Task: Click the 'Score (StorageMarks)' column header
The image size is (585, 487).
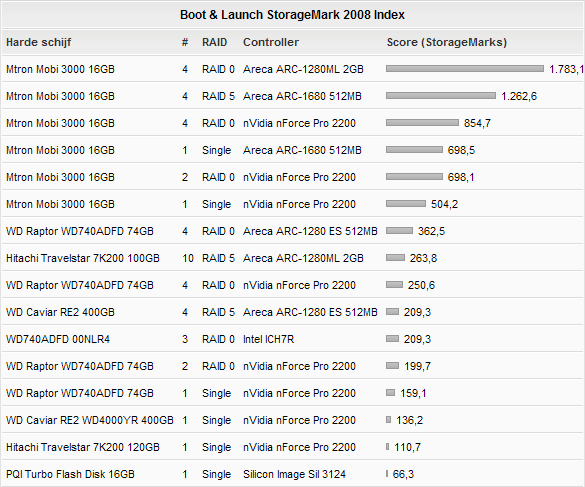Action: coord(447,42)
